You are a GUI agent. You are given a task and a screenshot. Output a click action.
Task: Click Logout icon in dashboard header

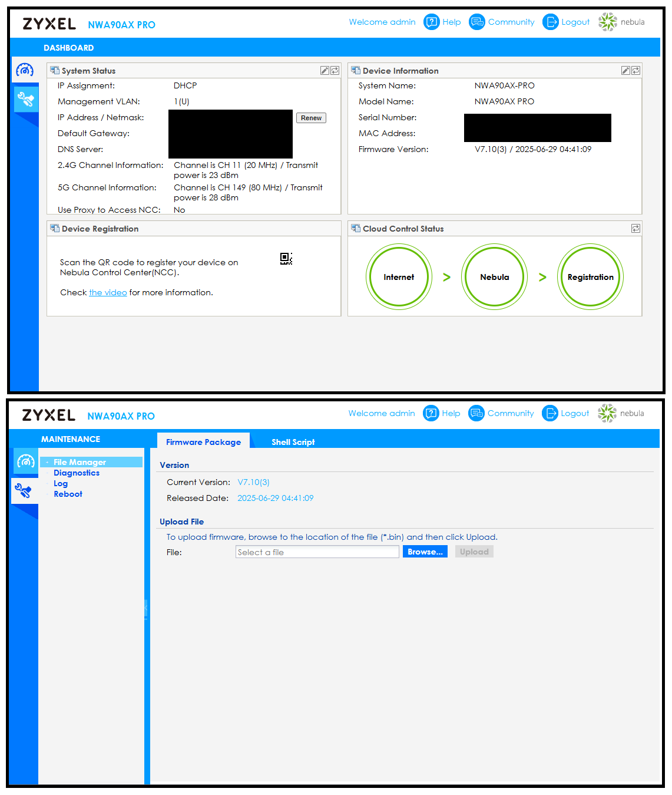(x=550, y=22)
